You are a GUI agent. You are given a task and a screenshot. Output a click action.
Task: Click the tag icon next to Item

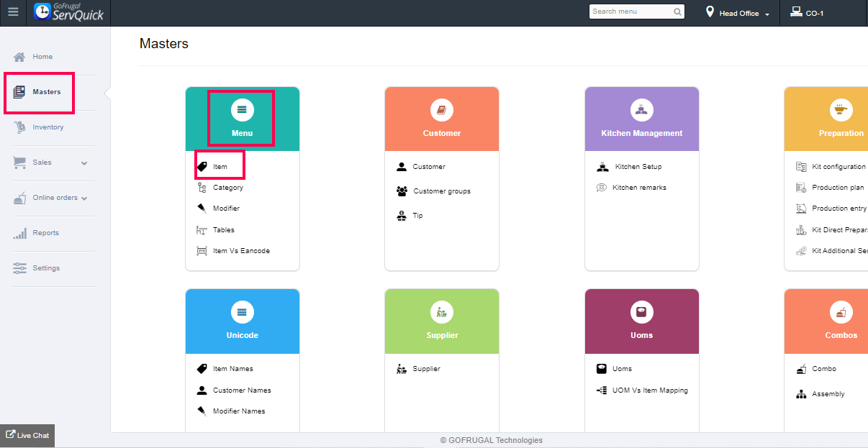point(202,167)
